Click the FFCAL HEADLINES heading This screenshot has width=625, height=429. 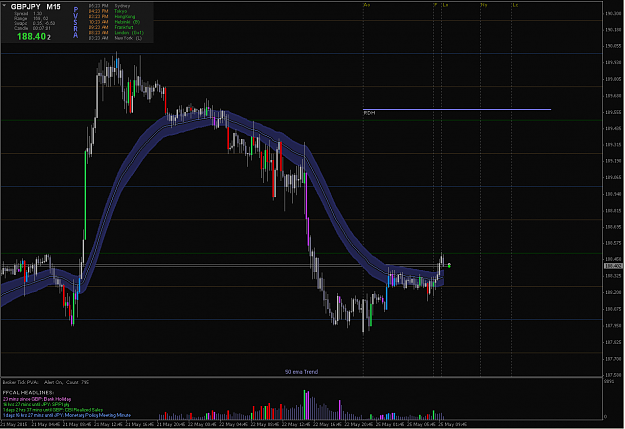pos(28,393)
